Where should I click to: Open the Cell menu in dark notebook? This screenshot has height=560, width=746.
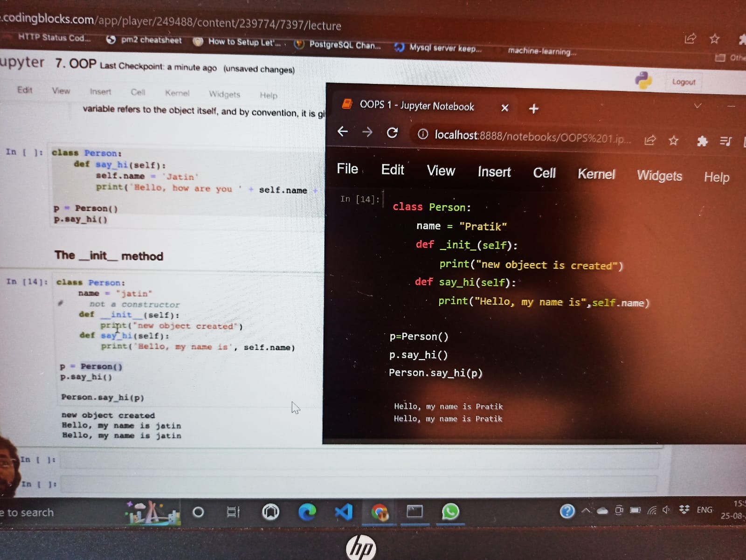pyautogui.click(x=544, y=173)
